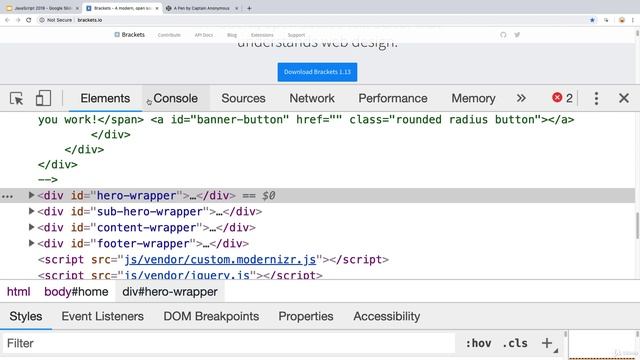This screenshot has width=640, height=360.
Task: Switch to A Pen by Captain Anonymous tab
Action: click(201, 8)
